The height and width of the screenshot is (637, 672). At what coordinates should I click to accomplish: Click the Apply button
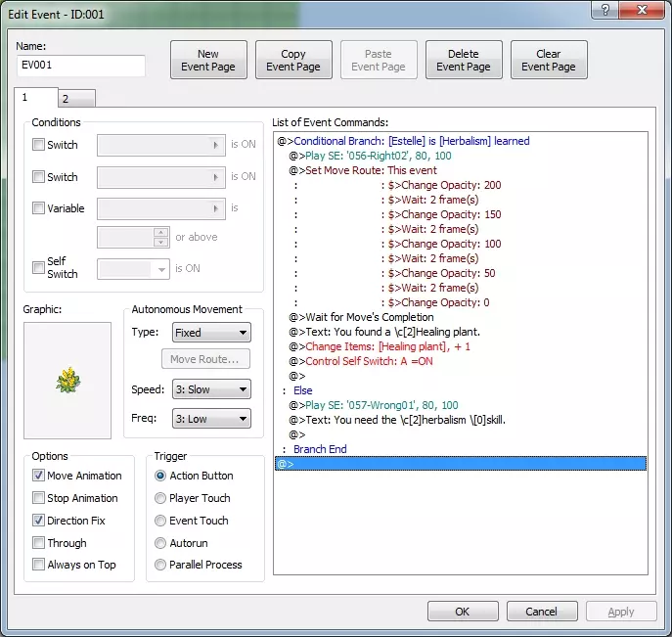[x=621, y=612]
